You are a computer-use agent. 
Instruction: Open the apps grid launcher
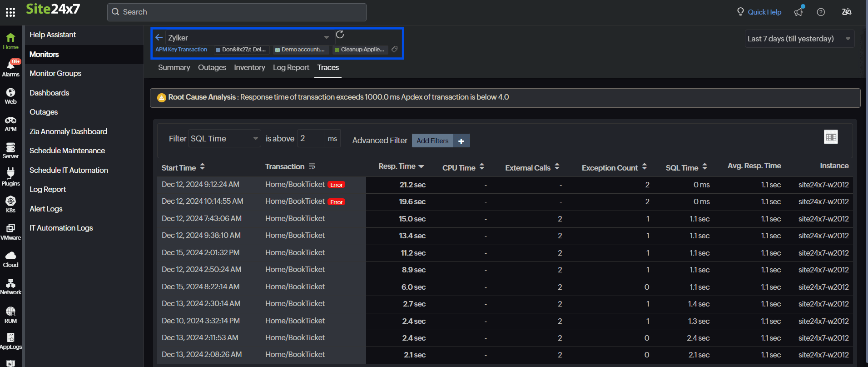(x=10, y=12)
